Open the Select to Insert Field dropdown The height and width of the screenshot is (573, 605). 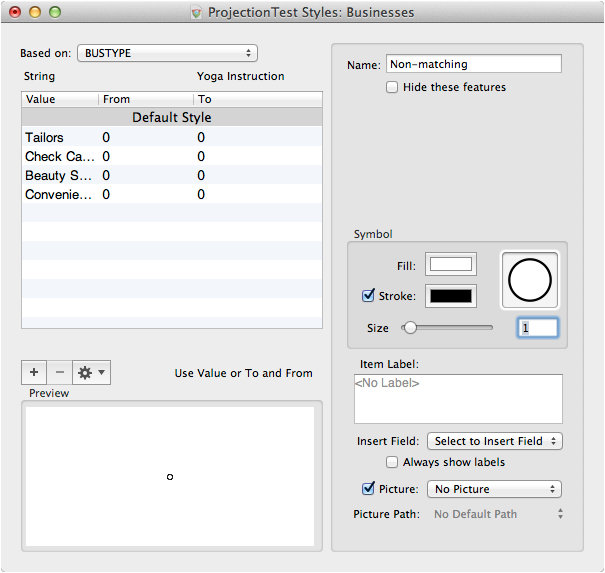[495, 441]
